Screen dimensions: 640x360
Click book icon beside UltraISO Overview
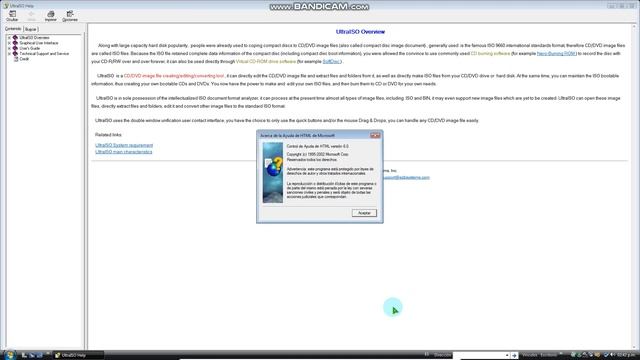(x=15, y=38)
